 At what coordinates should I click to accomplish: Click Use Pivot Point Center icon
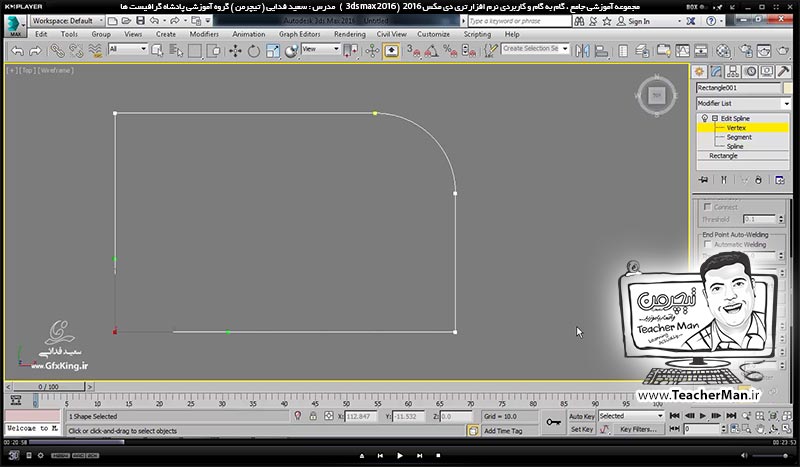pos(350,51)
